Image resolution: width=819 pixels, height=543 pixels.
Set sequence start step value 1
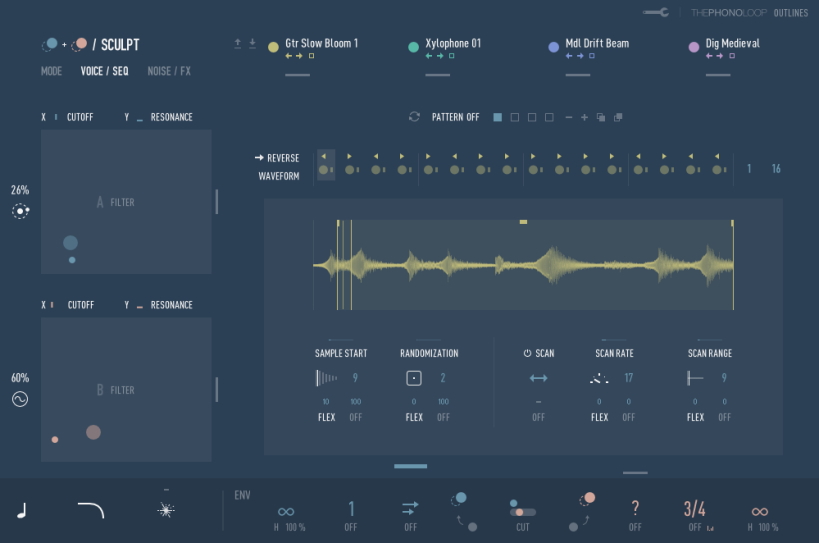tap(749, 169)
